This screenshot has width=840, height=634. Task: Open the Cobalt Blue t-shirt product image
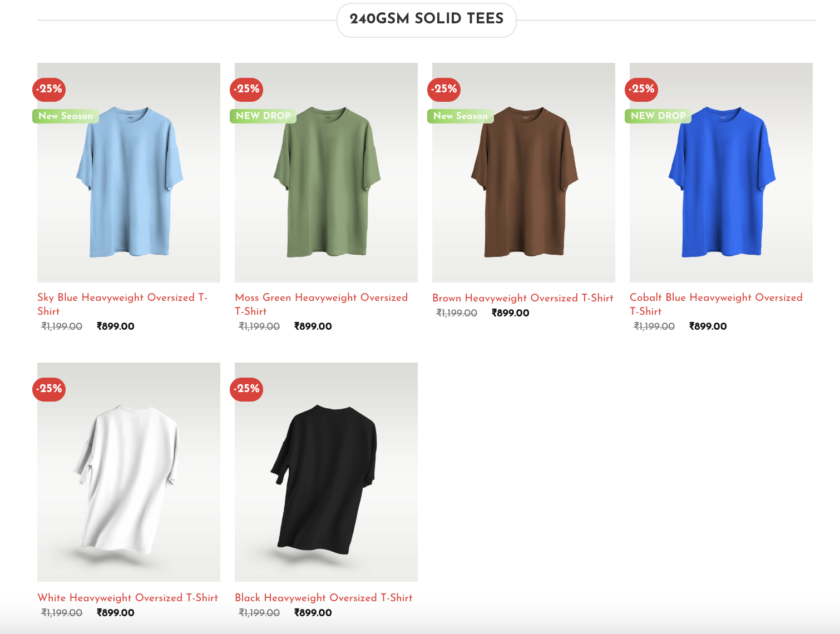coord(721,172)
